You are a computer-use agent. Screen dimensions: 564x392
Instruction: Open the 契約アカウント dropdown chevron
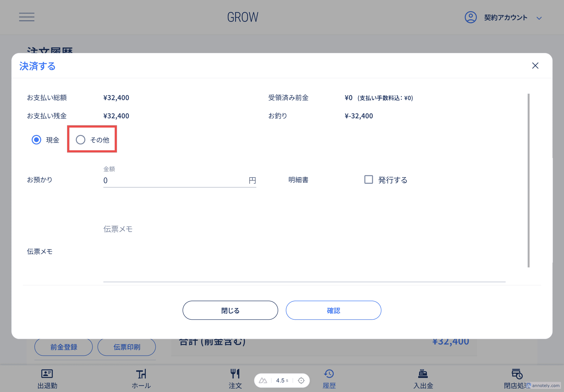540,18
